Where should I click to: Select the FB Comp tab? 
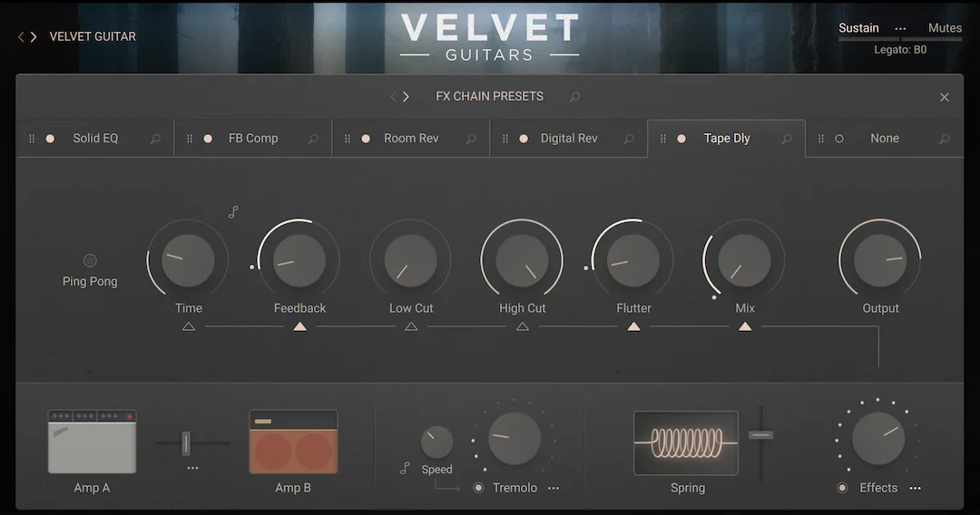[253, 139]
